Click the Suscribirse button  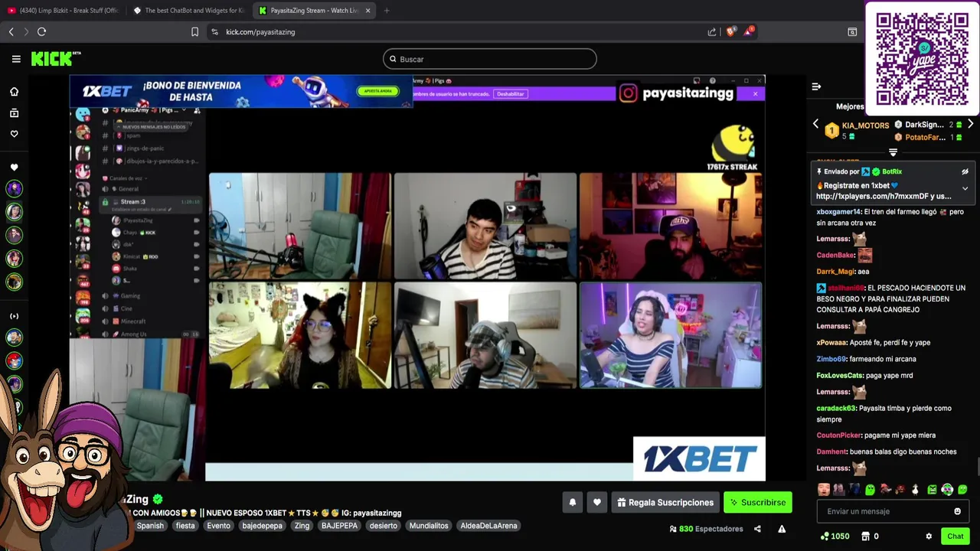pyautogui.click(x=758, y=502)
